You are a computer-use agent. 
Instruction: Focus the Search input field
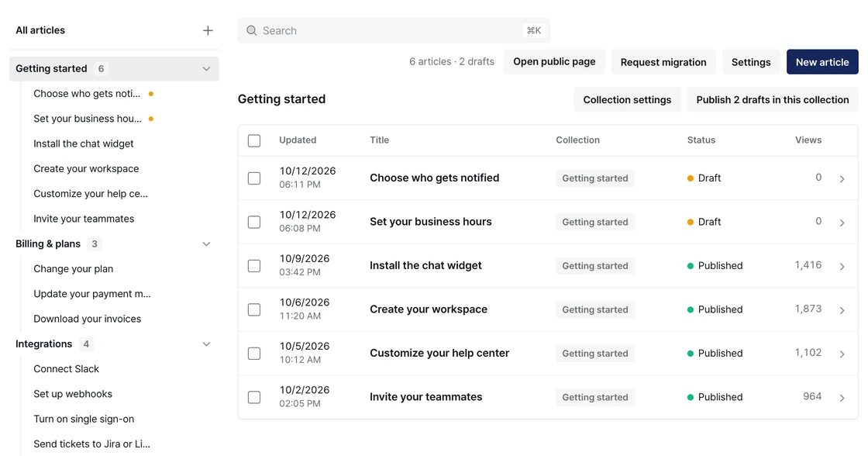point(394,30)
